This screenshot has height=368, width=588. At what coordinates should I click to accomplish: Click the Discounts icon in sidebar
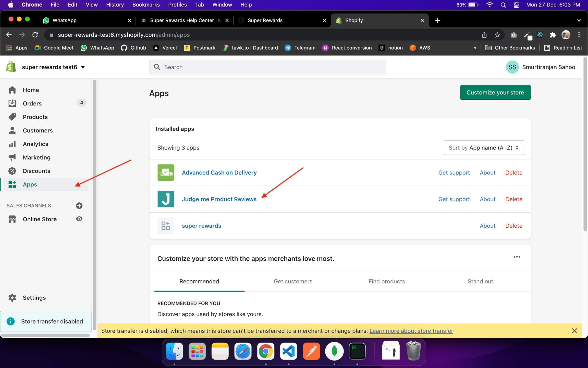point(12,171)
